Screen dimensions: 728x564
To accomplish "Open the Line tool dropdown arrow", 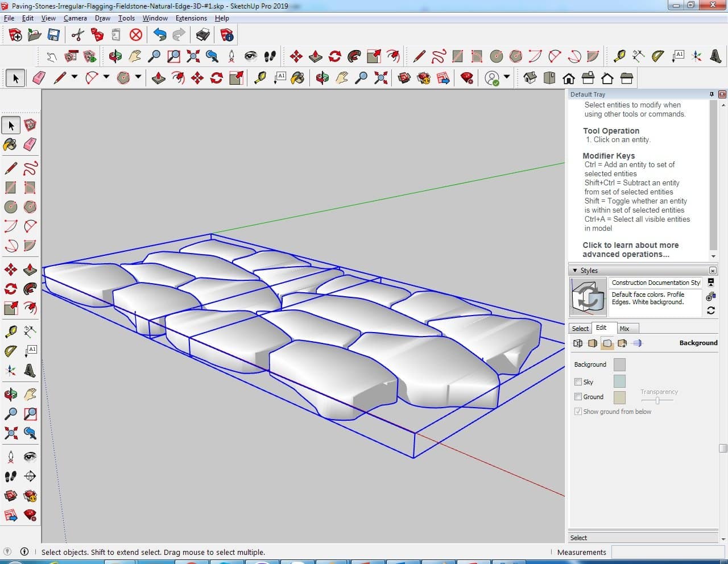I will [x=74, y=77].
